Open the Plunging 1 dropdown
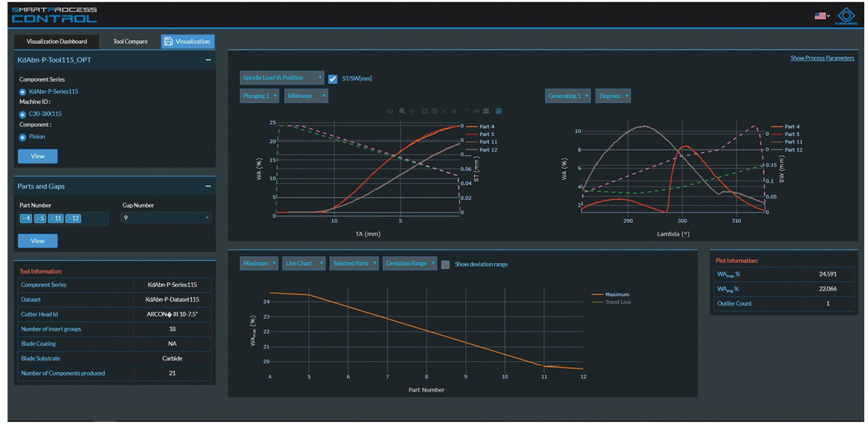 tap(261, 97)
